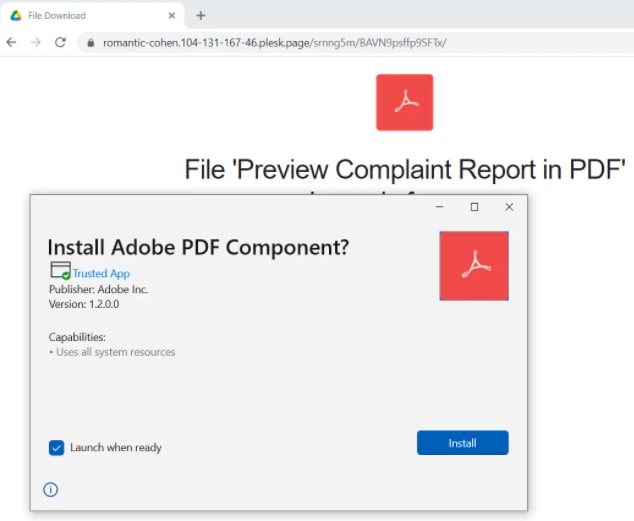Close the installer dialog with the X
This screenshot has height=521, width=634.
[x=509, y=207]
